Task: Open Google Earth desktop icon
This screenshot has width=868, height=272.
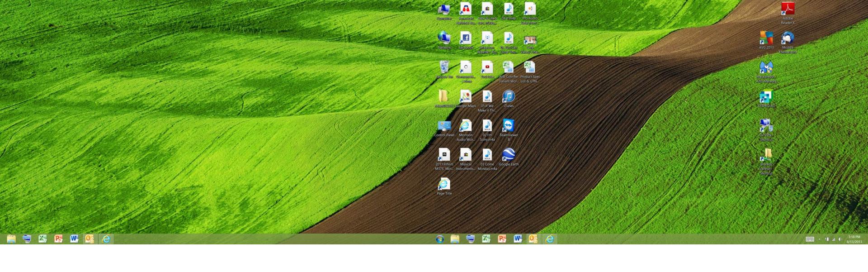Action: 509,155
